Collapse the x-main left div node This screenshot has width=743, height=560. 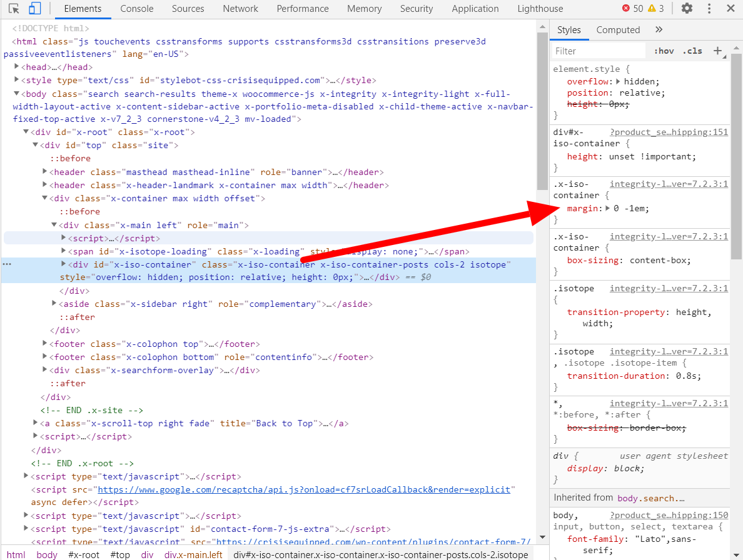pyautogui.click(x=54, y=224)
